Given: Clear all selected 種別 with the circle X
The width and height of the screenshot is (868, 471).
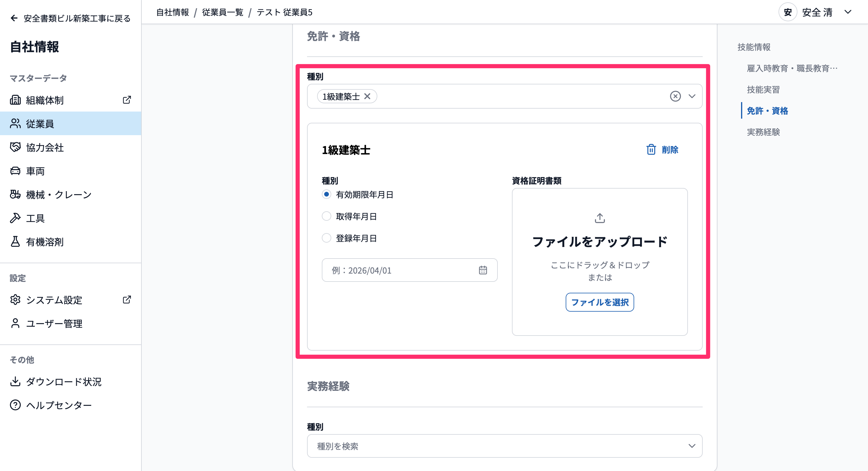Looking at the screenshot, I should [675, 97].
